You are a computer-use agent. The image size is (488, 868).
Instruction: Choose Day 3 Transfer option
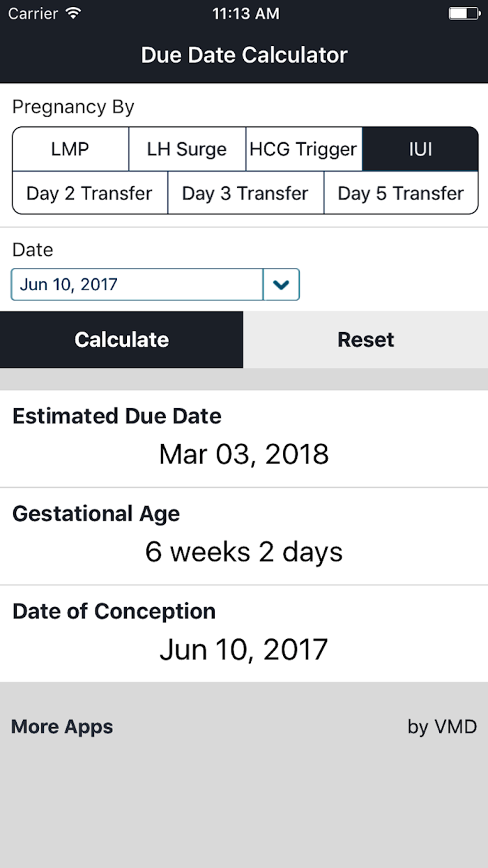(x=245, y=193)
